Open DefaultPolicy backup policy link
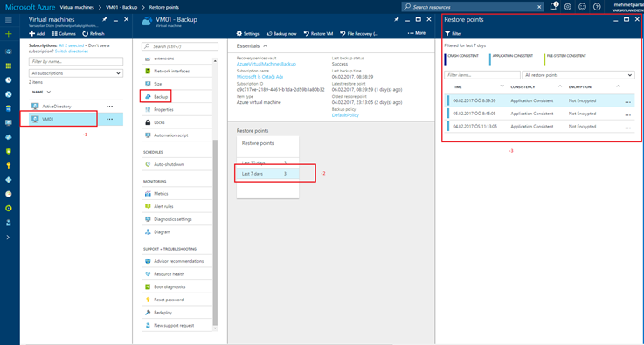 point(345,115)
